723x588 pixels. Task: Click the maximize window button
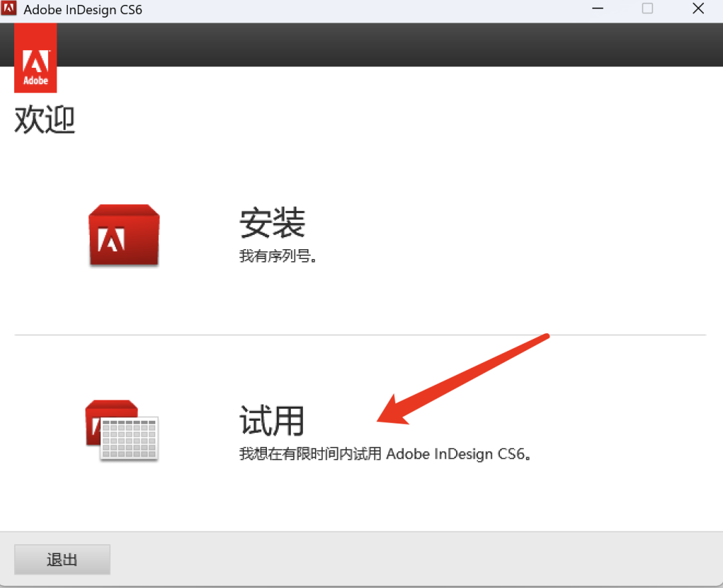pyautogui.click(x=647, y=9)
